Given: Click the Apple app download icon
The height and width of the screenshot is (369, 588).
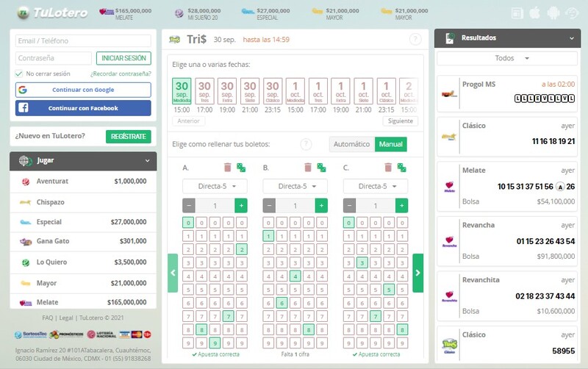Looking at the screenshot, I should tap(534, 13).
